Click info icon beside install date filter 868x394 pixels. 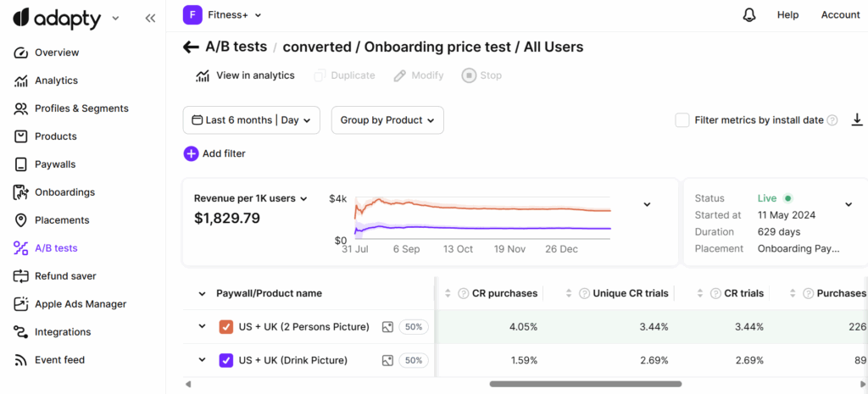(832, 120)
